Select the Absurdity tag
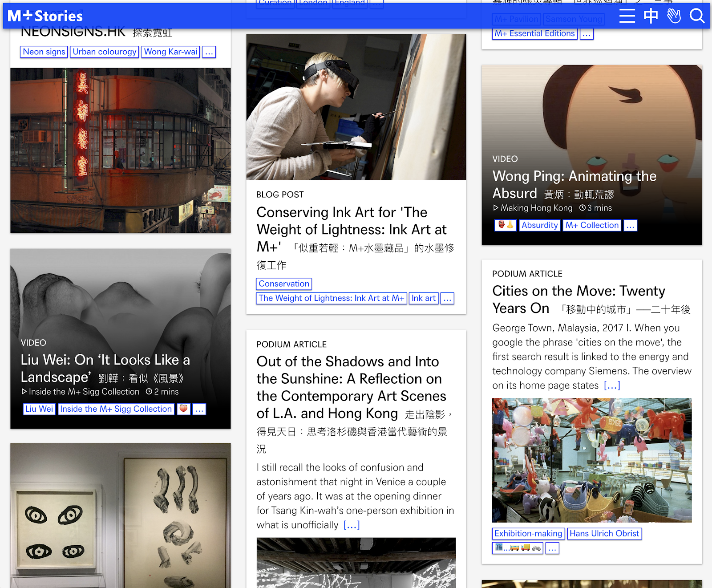712x588 pixels. click(x=539, y=225)
